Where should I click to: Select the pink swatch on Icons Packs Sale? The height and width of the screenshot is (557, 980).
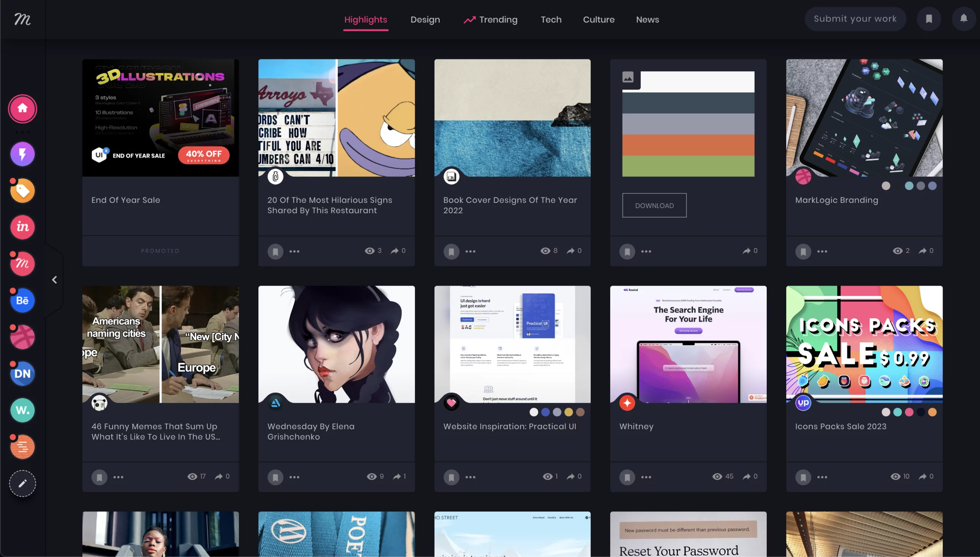click(909, 412)
